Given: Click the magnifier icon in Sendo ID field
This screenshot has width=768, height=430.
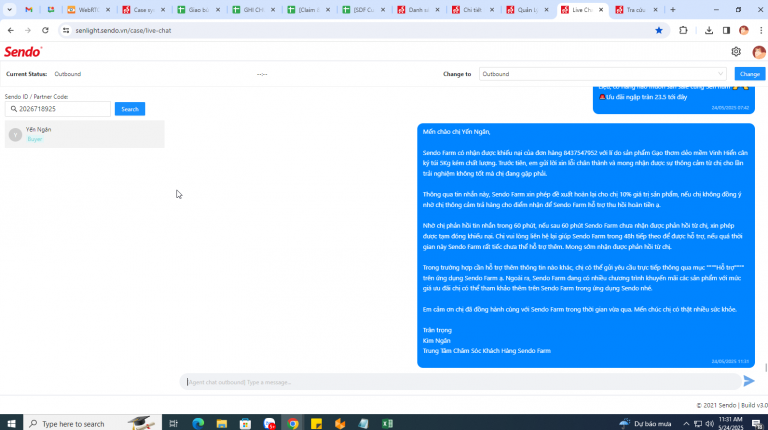Looking at the screenshot, I should [14, 109].
